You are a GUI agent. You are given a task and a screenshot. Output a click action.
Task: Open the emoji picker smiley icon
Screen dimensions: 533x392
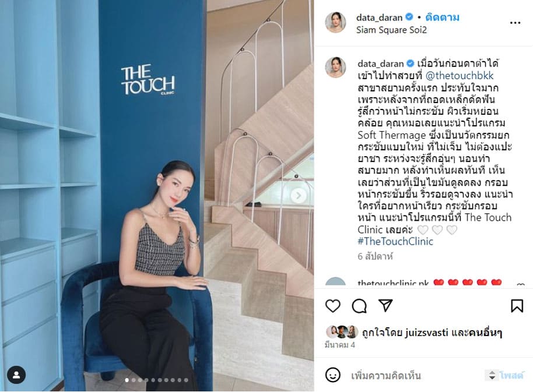(x=332, y=375)
